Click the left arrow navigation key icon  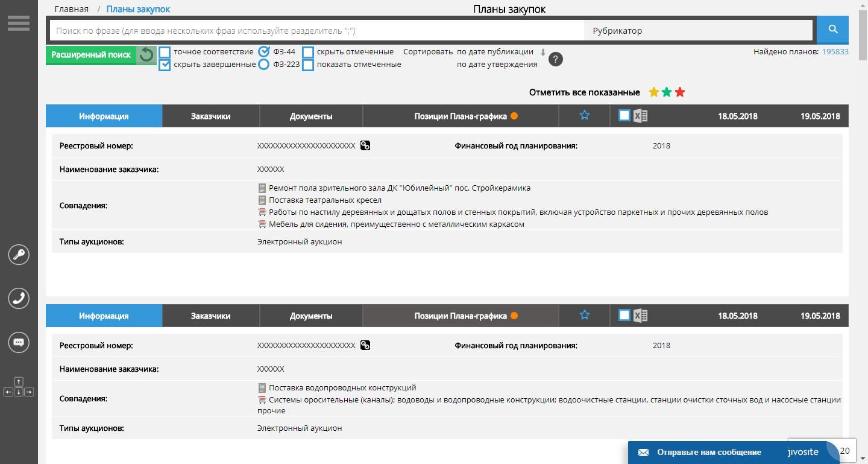point(8,392)
